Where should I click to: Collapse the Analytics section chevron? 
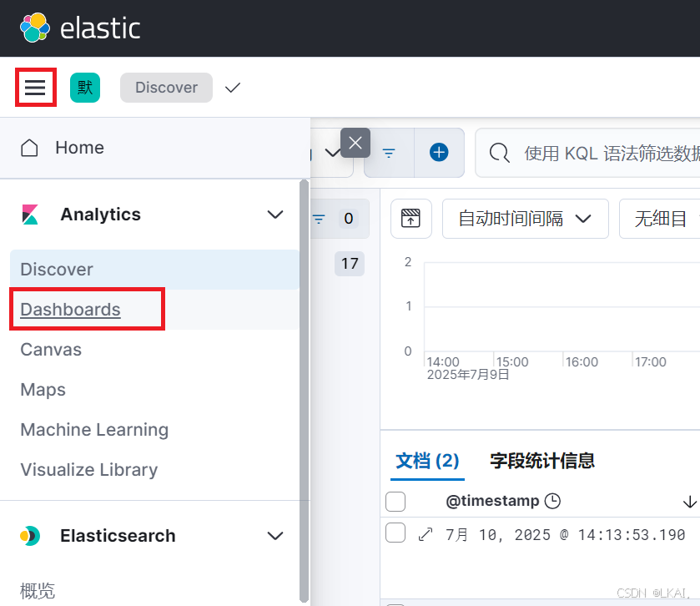click(x=275, y=215)
